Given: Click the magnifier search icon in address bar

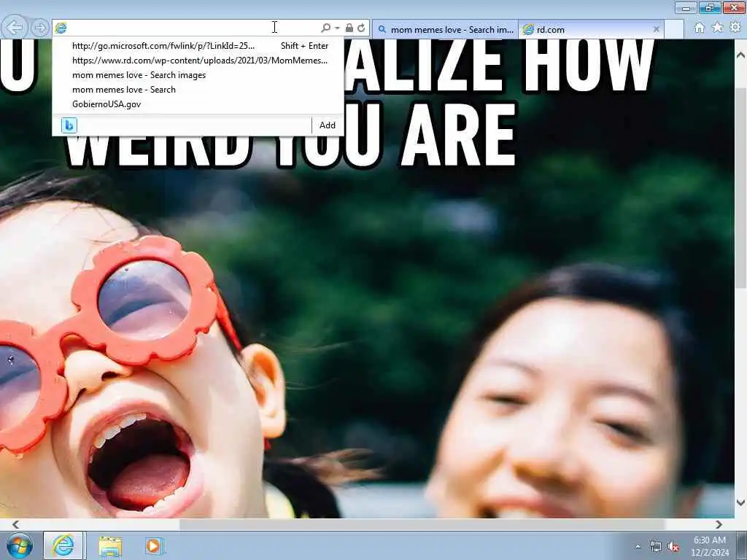Looking at the screenshot, I should coord(326,28).
